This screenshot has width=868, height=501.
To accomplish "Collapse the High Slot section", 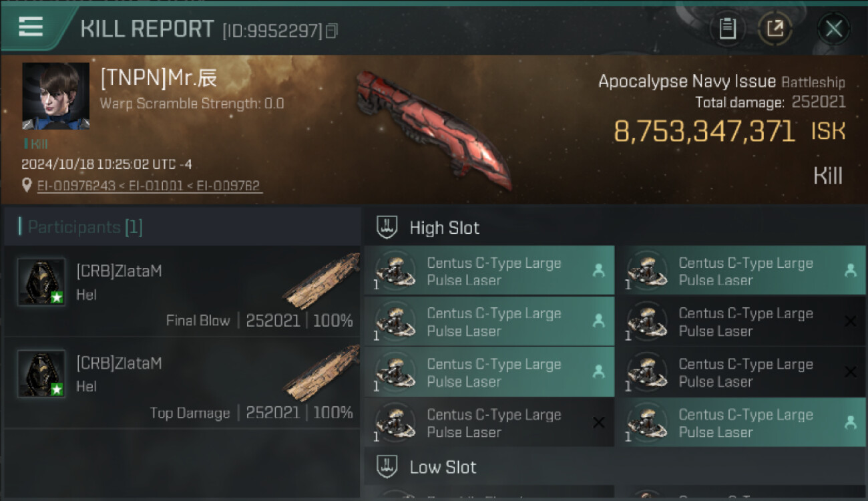I will [444, 228].
